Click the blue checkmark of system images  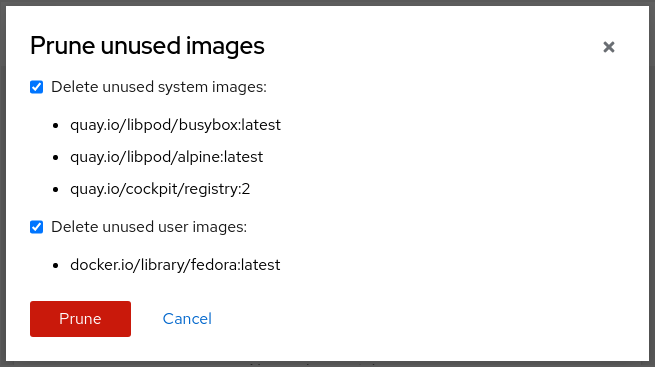[36, 87]
